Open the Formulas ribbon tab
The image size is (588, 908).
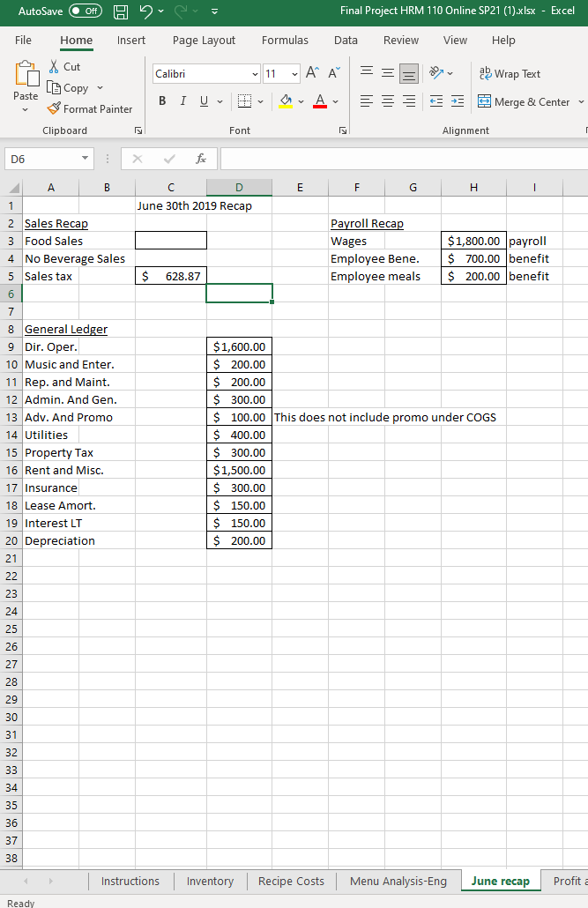(285, 40)
